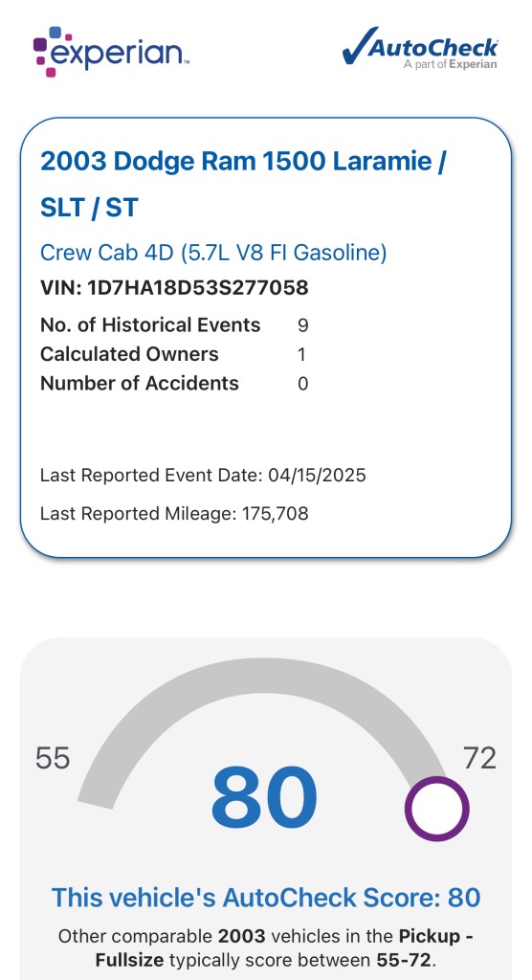532x980 pixels.
Task: Click the Last Reported Mileage line
Action: point(174,514)
